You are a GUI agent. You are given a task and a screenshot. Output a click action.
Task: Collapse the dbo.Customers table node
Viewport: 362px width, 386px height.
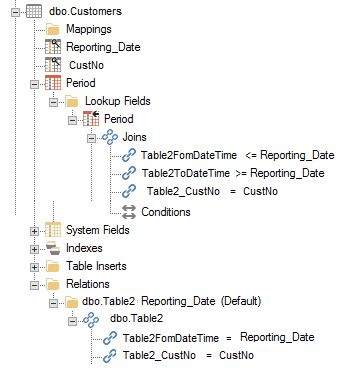[x=15, y=13]
